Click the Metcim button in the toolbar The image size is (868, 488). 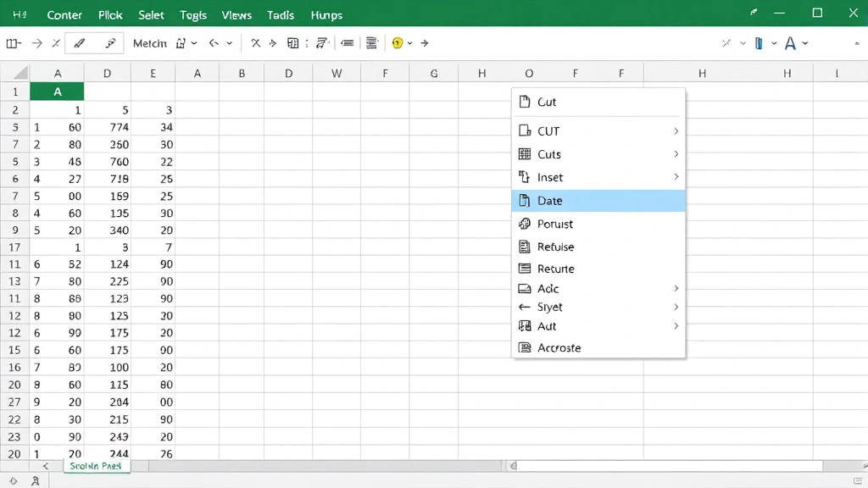point(150,43)
